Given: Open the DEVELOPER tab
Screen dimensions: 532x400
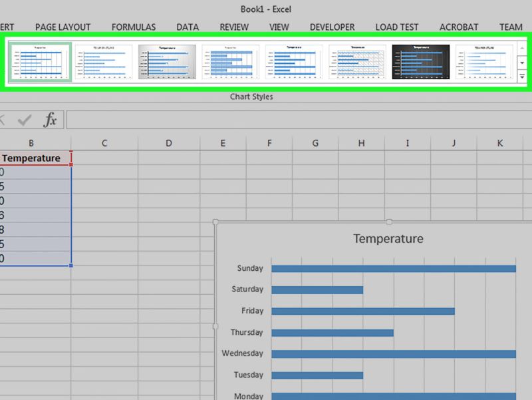Looking at the screenshot, I should point(332,27).
